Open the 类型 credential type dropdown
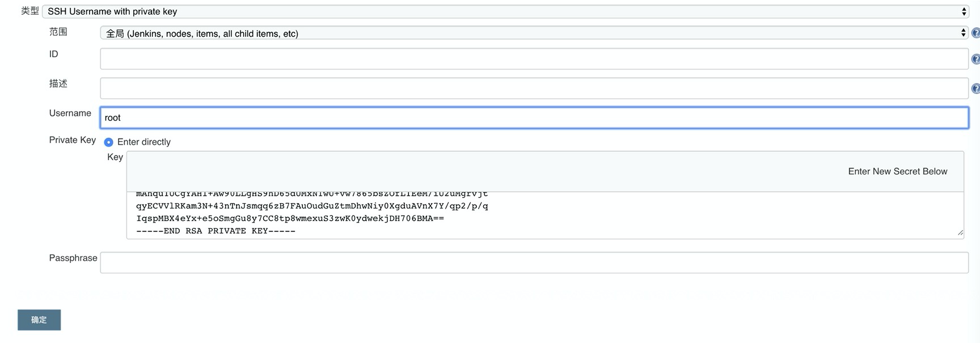This screenshot has height=343, width=980. click(x=505, y=11)
